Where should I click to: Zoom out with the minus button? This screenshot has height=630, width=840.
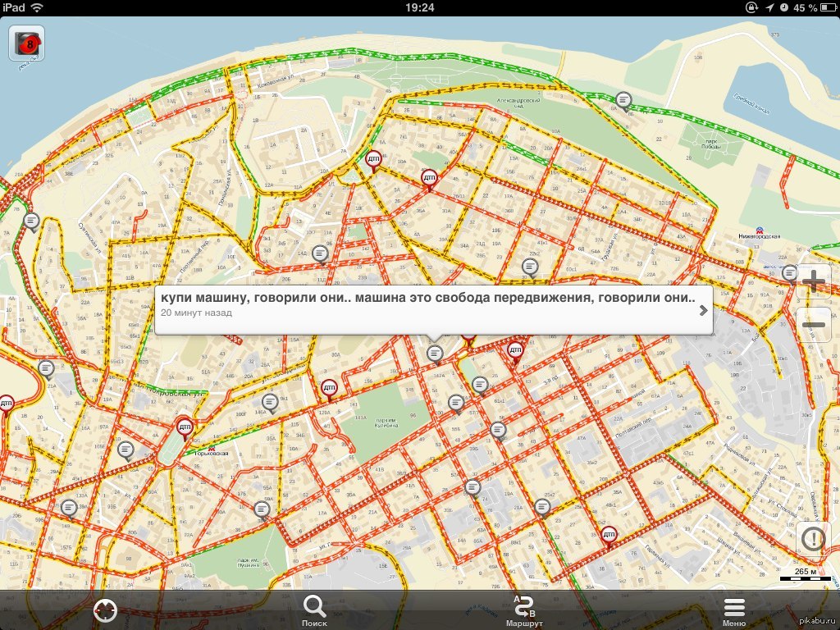(x=813, y=326)
